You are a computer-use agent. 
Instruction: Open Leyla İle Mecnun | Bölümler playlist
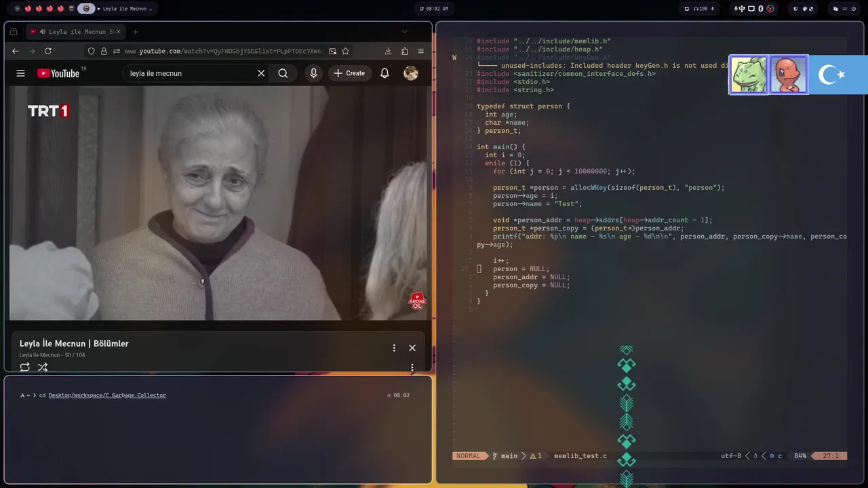[74, 344]
